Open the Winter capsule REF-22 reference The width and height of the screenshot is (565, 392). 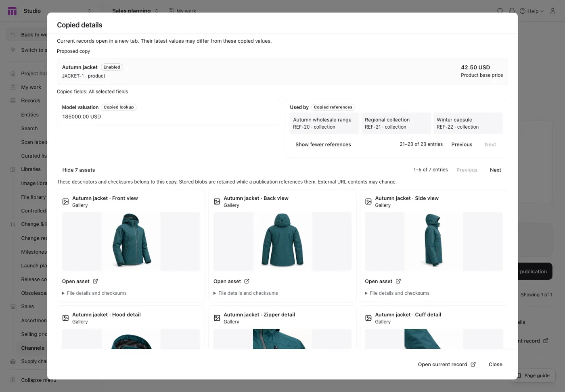coord(468,123)
